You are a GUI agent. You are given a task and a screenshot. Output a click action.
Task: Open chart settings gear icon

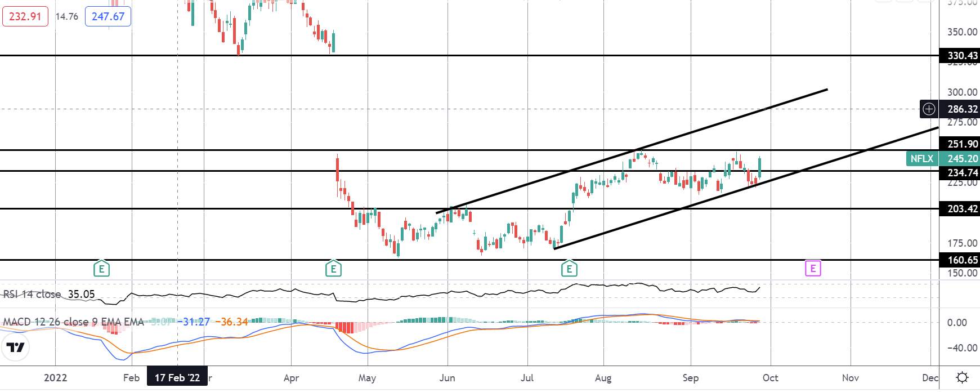tap(962, 377)
